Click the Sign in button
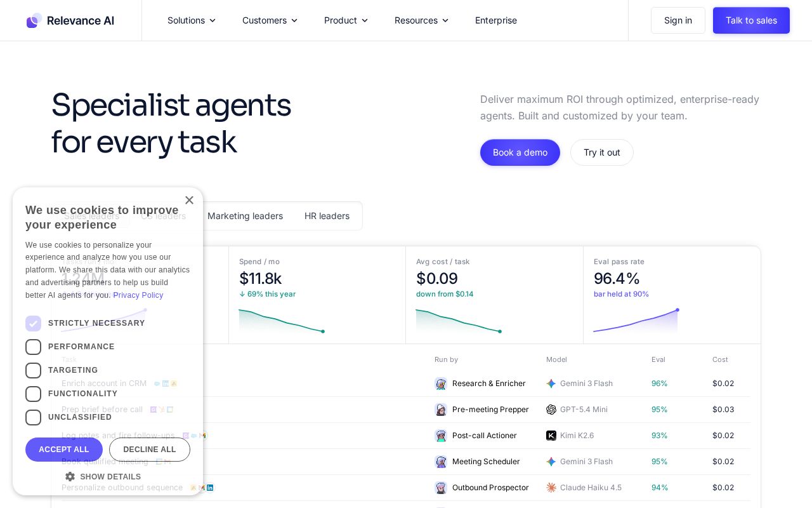Viewport: 812px width, 508px height. 678,20
